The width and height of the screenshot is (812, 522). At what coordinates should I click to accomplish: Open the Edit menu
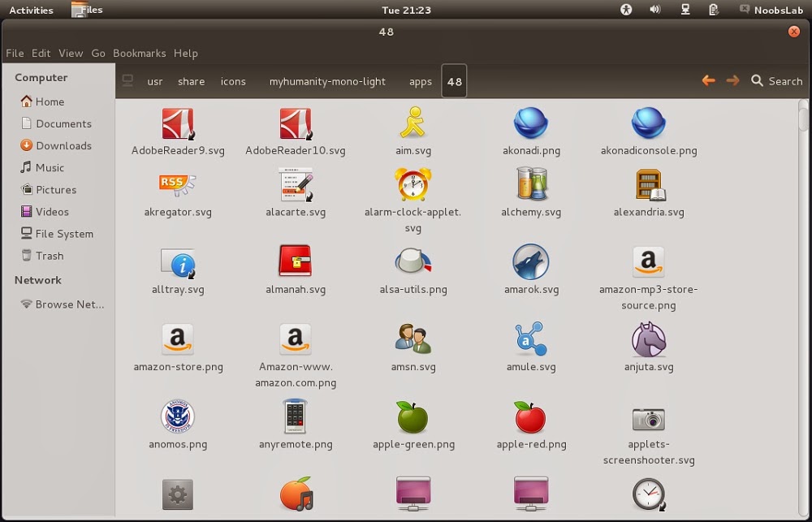(x=41, y=54)
